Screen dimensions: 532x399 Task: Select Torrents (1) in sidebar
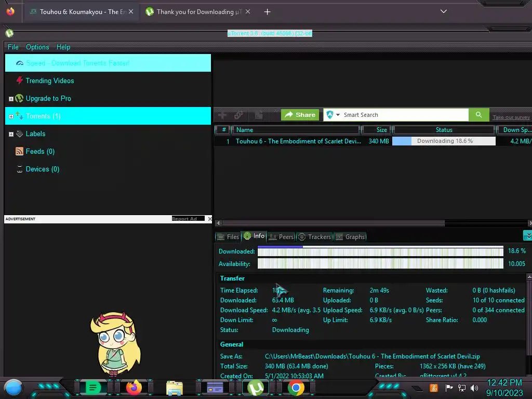[108, 116]
